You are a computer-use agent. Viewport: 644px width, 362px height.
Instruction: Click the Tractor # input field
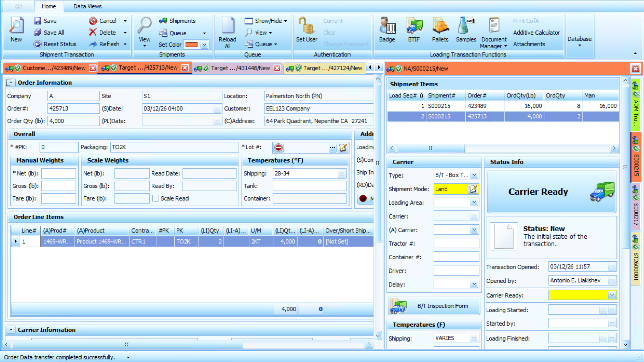click(456, 243)
